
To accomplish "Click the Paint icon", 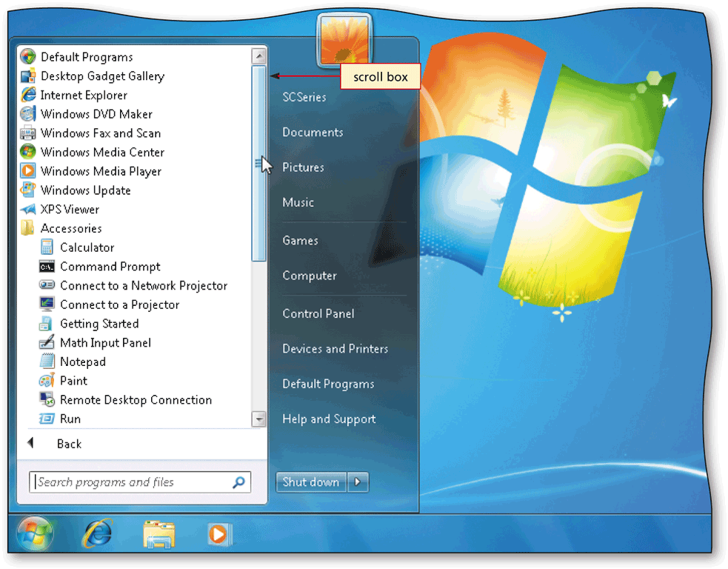I will tap(47, 380).
